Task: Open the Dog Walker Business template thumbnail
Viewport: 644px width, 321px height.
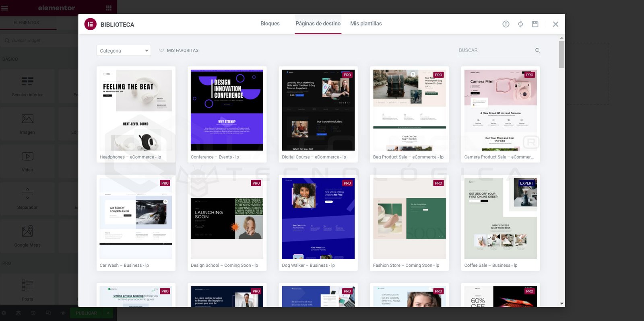Action: pos(318,218)
